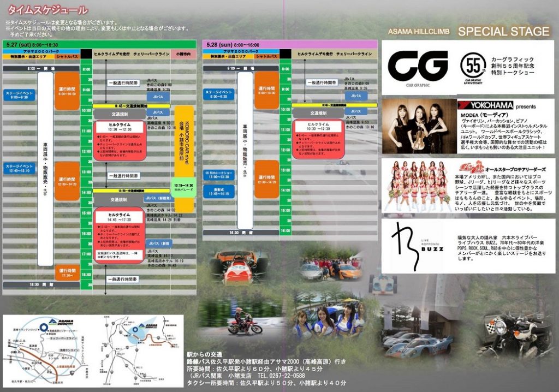The image size is (559, 392).
Task: Click Sunday's シャトルバス column label
Action: (266, 56)
